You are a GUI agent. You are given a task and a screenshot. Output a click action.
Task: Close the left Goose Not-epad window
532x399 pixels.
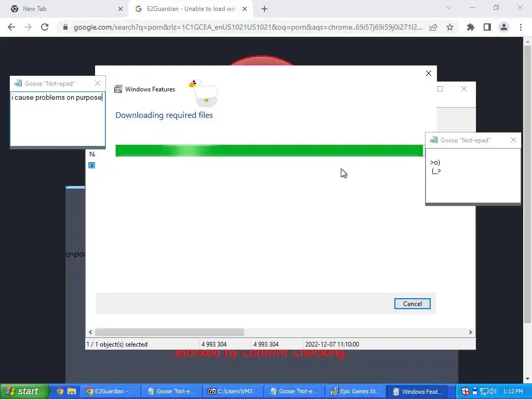98,83
